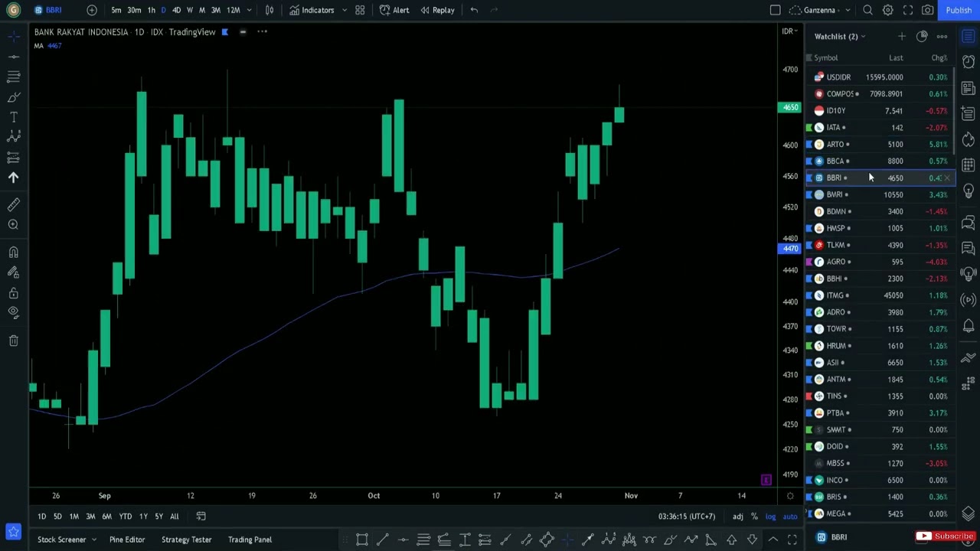Open chart legend three-dot more menu
The height and width of the screenshot is (551, 980).
(262, 31)
